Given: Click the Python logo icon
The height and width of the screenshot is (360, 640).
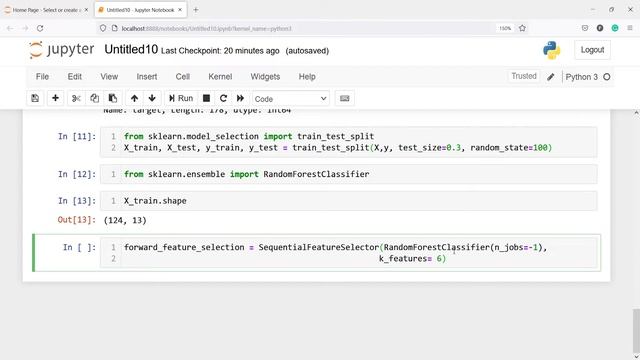Looking at the screenshot, I should tap(551, 50).
